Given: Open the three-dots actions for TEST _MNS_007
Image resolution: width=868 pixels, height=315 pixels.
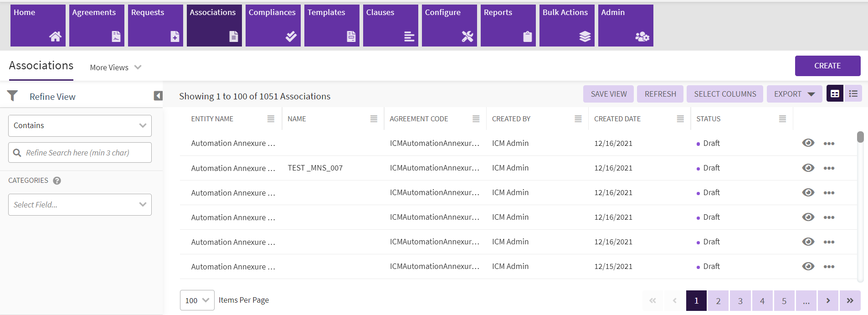Looking at the screenshot, I should click(x=829, y=168).
